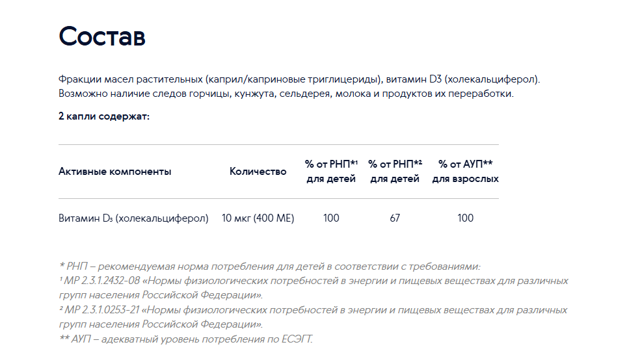Click the 100 value under РНП*¹ column

tap(331, 218)
